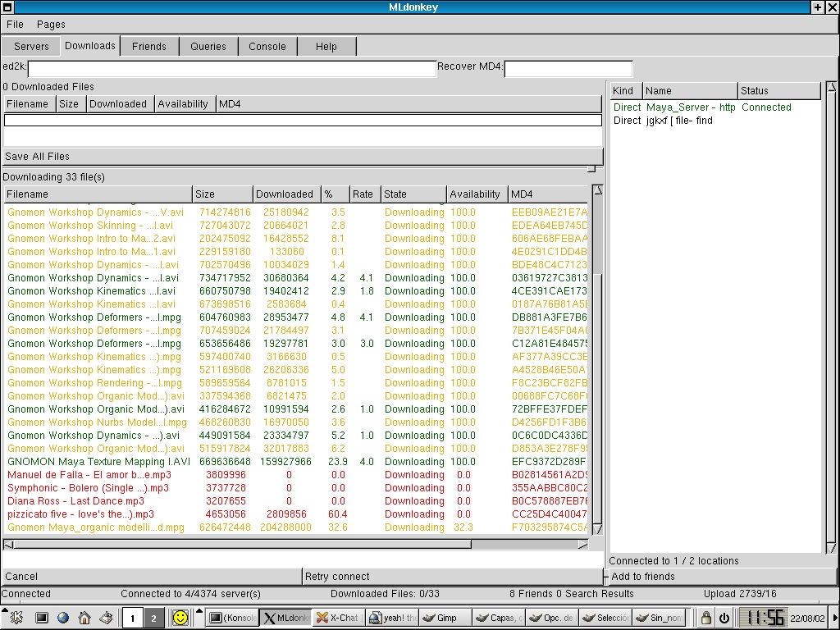
Task: Switch to virtual desktop 2
Action: point(153,619)
